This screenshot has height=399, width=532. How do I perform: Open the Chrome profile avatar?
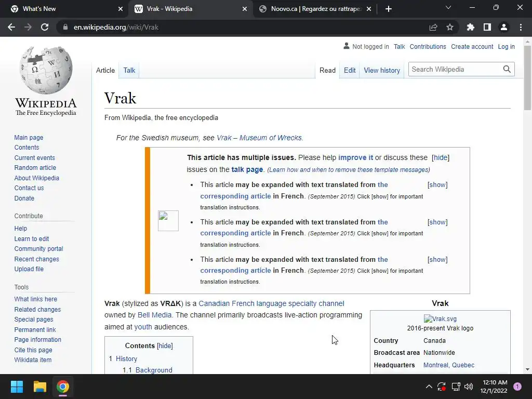coord(504,27)
